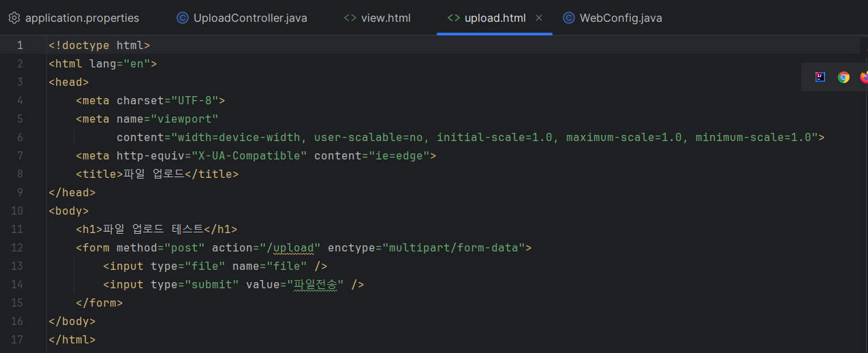Click the closing </body> tag

(x=72, y=321)
